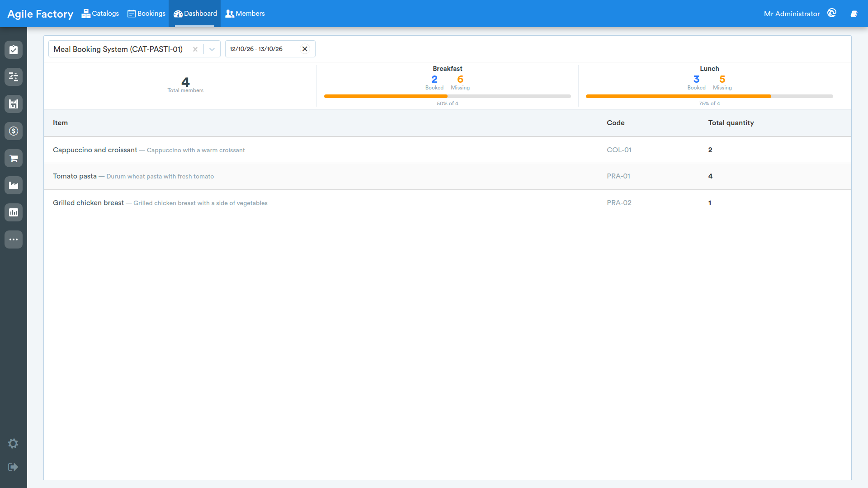Viewport: 868px width, 488px height.
Task: Click Lunch Booked count 3
Action: pyautogui.click(x=696, y=80)
